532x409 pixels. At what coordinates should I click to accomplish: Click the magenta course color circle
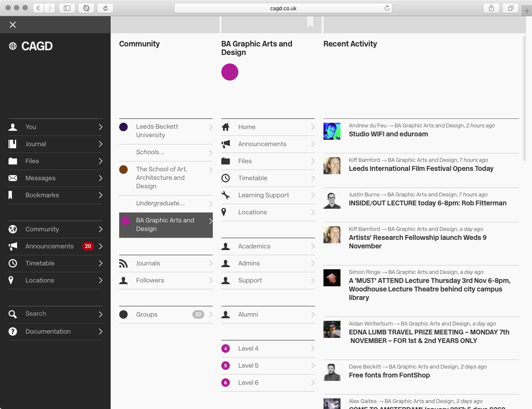click(x=230, y=72)
